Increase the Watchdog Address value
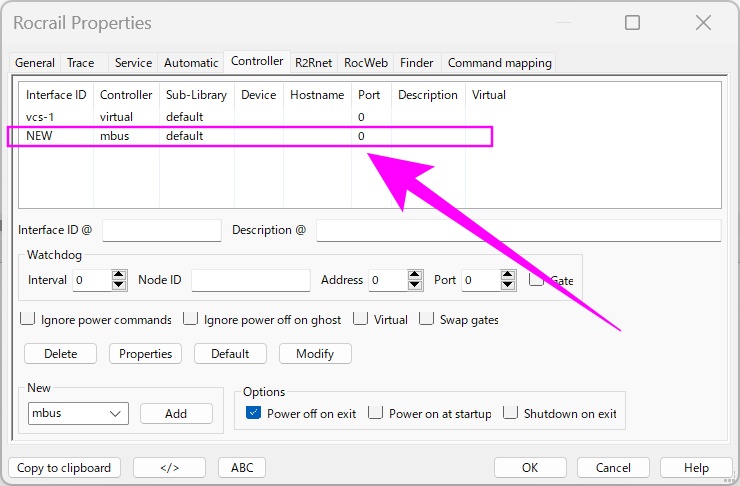 point(415,275)
